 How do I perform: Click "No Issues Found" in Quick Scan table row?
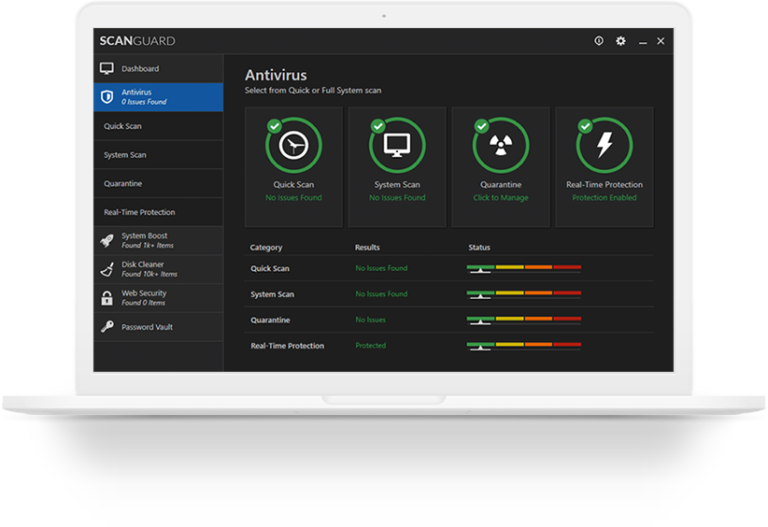click(x=382, y=268)
